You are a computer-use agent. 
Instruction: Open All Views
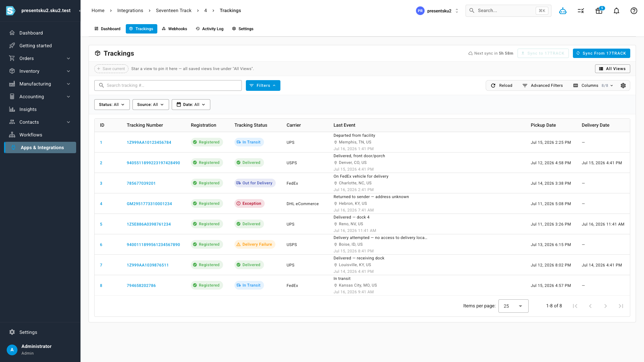click(612, 69)
